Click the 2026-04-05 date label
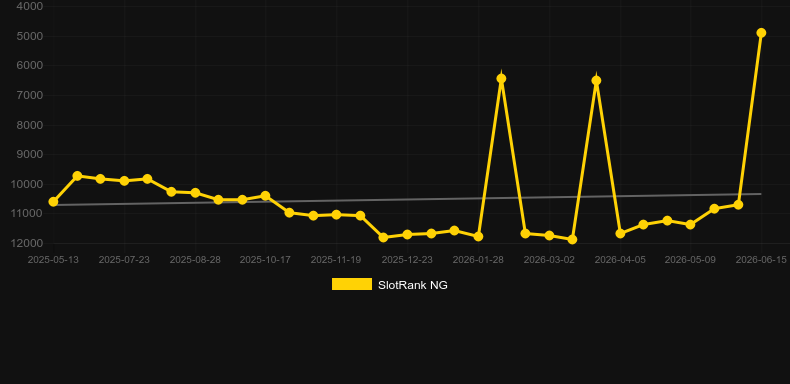This screenshot has height=384, width=790. point(620,260)
